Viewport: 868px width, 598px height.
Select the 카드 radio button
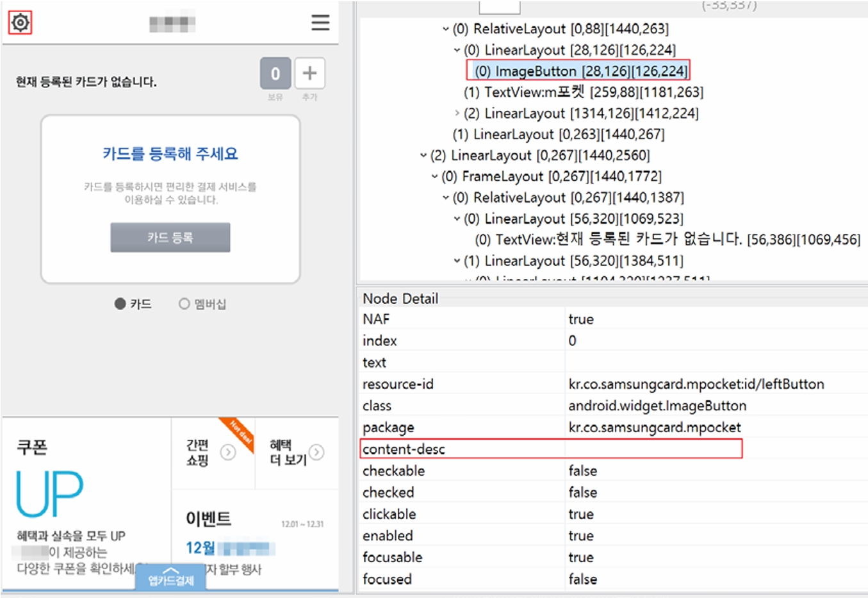point(120,304)
